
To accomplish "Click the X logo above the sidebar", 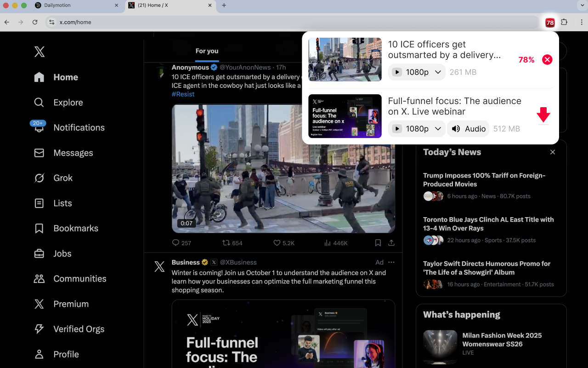I will tap(39, 52).
